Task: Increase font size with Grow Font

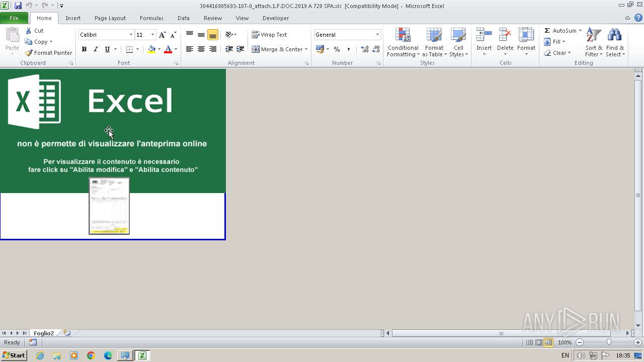Action: 162,35
